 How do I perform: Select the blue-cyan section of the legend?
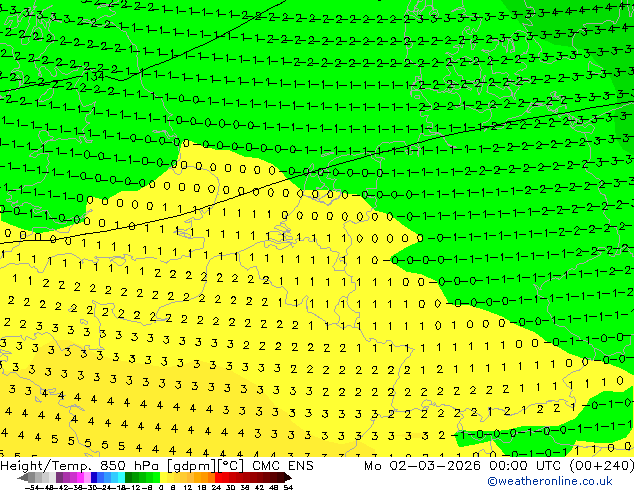(x=108, y=477)
